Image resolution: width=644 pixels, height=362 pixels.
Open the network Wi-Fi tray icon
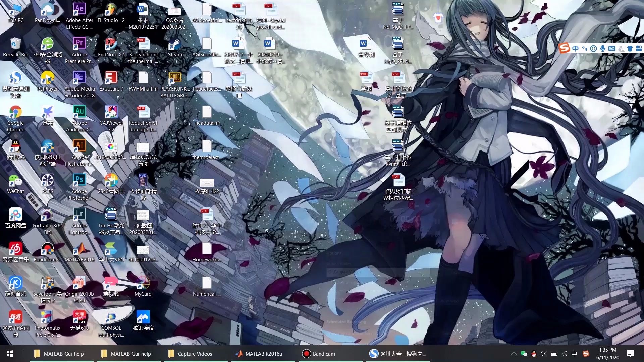564,354
